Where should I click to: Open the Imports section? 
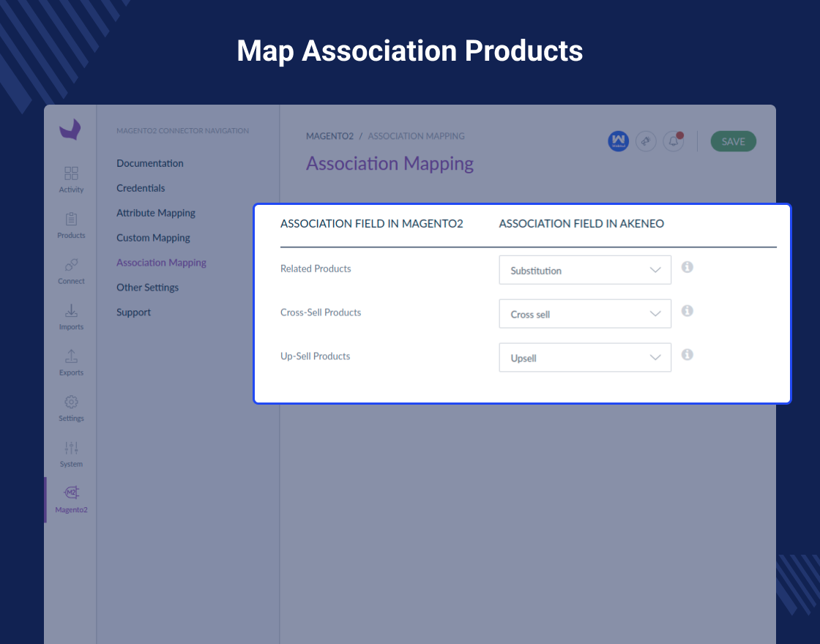coord(71,317)
